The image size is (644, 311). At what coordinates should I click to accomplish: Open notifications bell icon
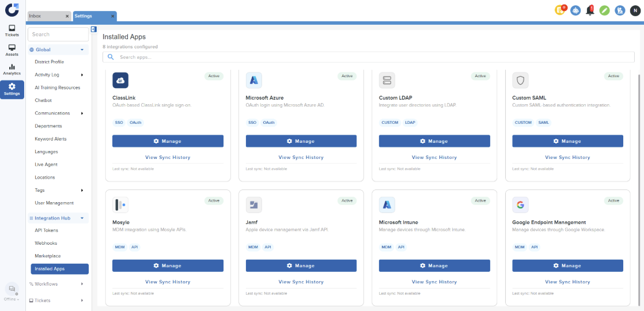point(589,10)
